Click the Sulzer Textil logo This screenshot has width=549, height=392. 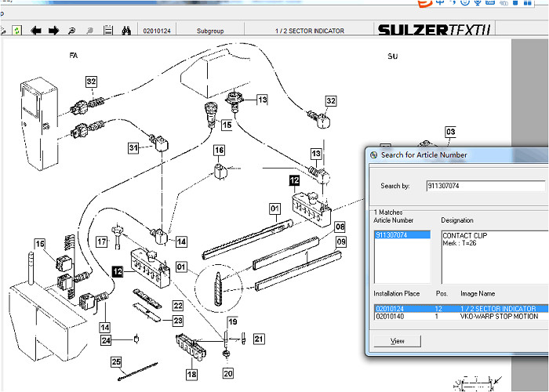click(434, 30)
